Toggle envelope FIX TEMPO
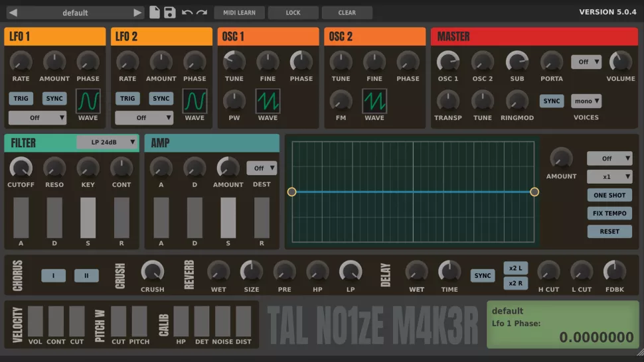Screen dimensions: 644x362 [x=609, y=213]
